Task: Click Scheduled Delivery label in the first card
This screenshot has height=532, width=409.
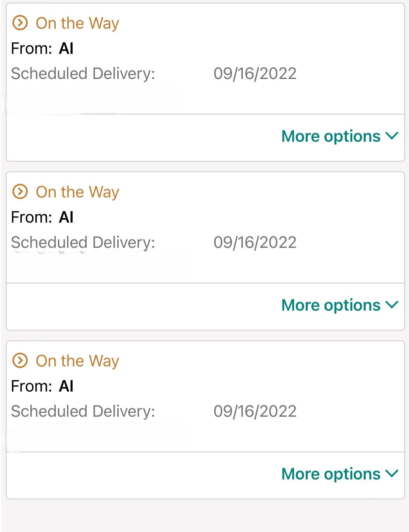Action: tap(83, 74)
